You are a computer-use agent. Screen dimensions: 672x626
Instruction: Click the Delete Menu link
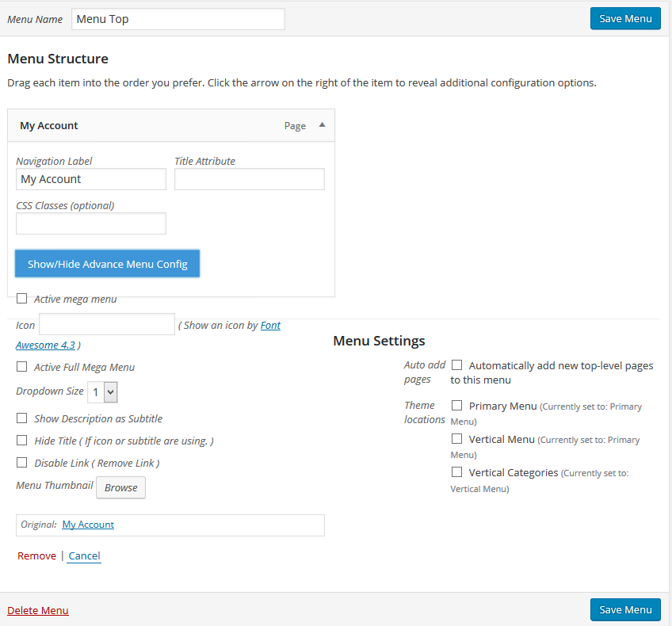click(38, 611)
